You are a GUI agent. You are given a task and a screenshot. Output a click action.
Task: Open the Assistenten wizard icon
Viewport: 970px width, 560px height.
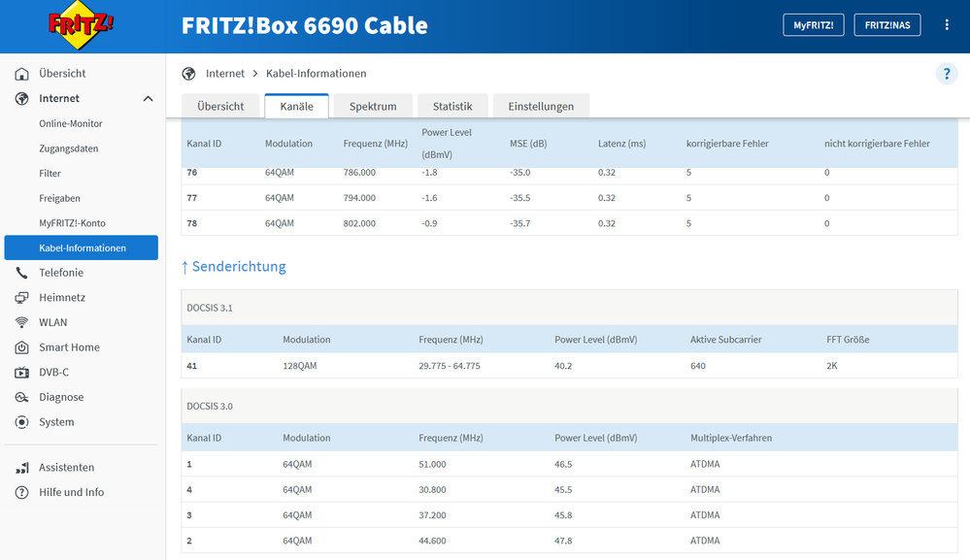click(21, 467)
